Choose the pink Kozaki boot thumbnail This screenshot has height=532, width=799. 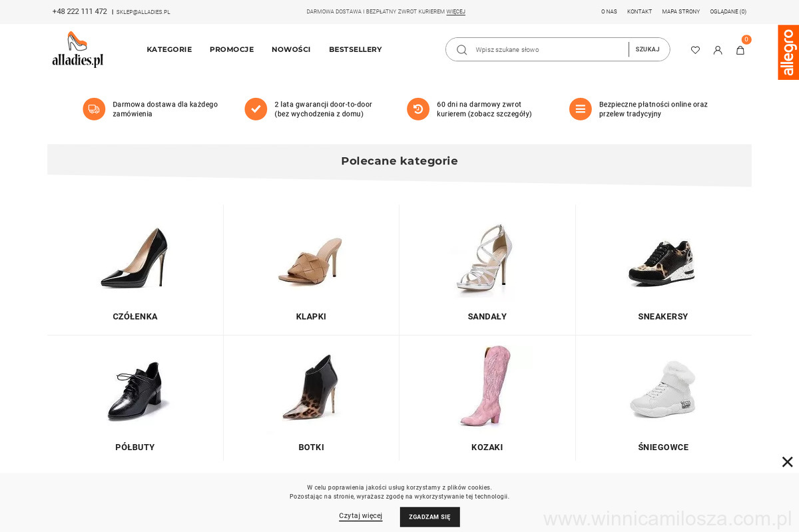pos(487,386)
